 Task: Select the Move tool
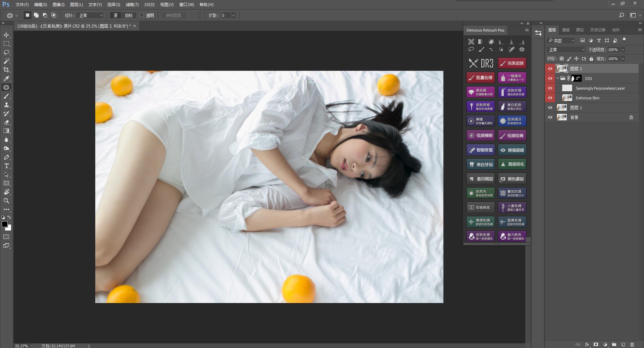point(6,35)
